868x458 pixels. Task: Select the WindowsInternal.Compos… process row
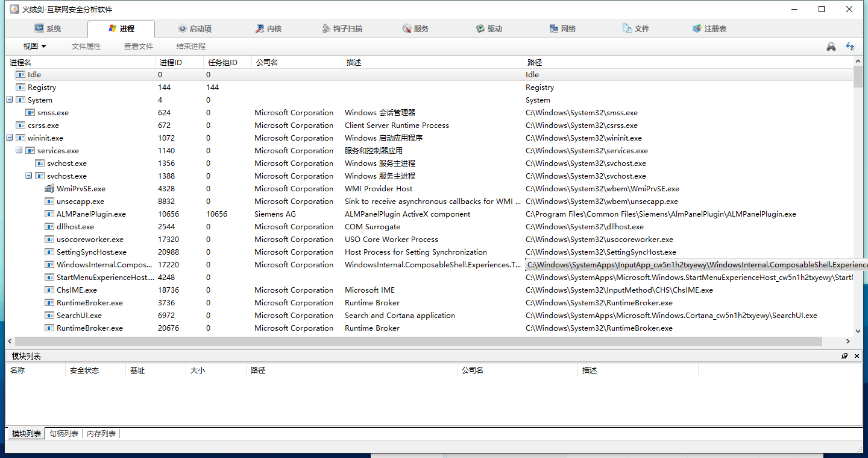(429, 265)
